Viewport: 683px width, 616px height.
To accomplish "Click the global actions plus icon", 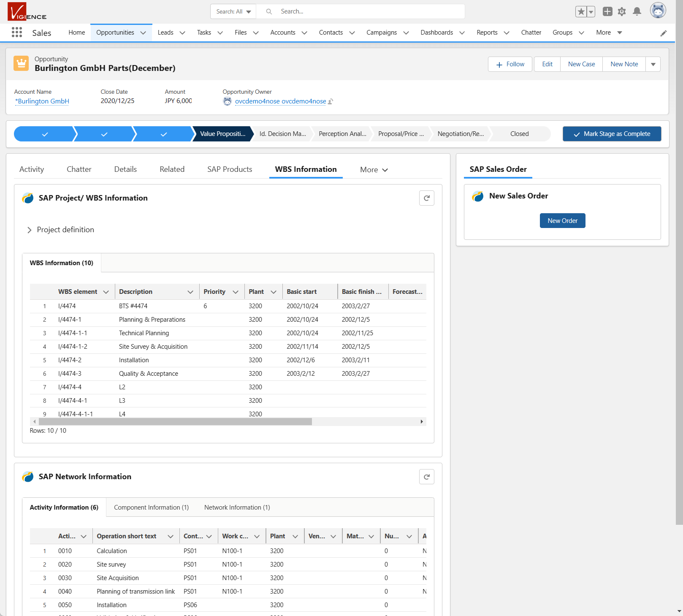I will pyautogui.click(x=607, y=12).
